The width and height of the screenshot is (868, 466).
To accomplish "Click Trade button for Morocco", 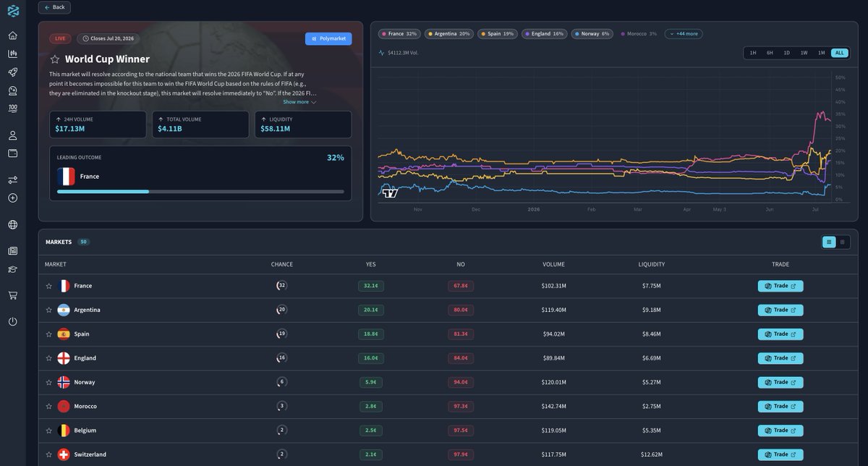I will pyautogui.click(x=780, y=407).
